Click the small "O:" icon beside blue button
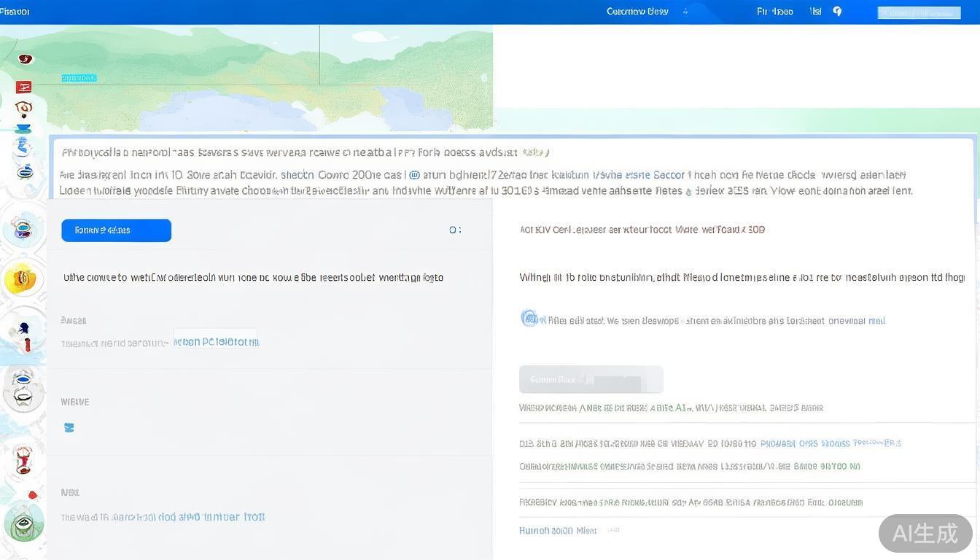Image resolution: width=980 pixels, height=560 pixels. pos(454,230)
